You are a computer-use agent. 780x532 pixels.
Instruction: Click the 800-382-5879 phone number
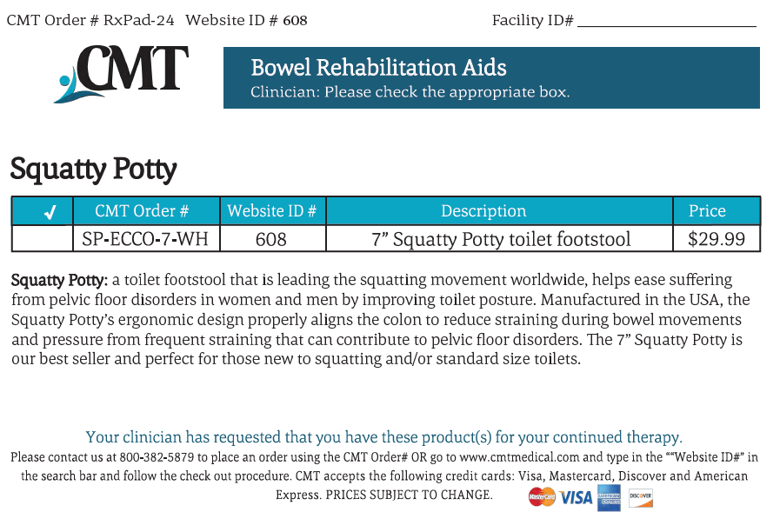(x=157, y=457)
